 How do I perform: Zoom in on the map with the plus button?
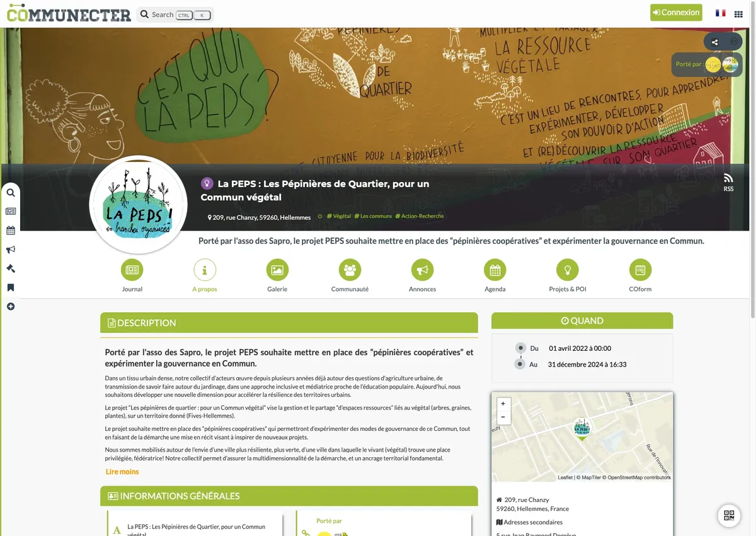point(503,404)
